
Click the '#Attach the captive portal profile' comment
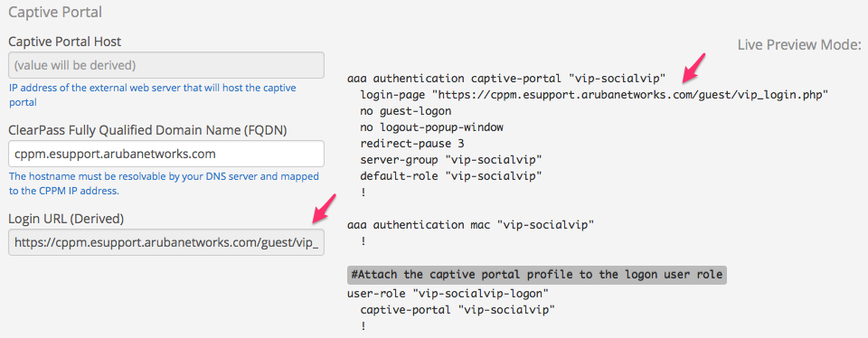(537, 275)
